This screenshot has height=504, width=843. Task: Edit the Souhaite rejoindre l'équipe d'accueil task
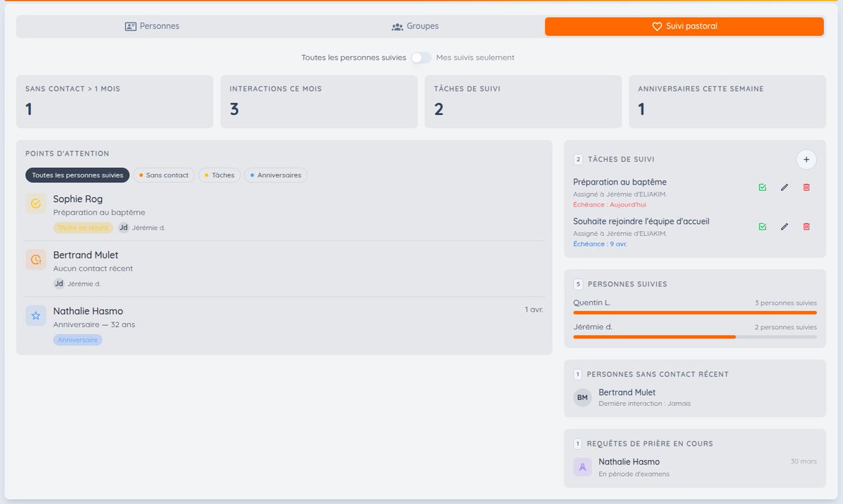(785, 227)
